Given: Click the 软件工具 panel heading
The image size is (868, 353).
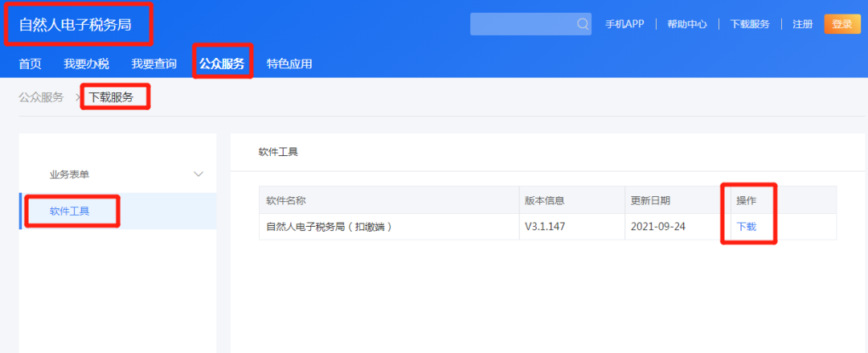Looking at the screenshot, I should pyautogui.click(x=278, y=151).
